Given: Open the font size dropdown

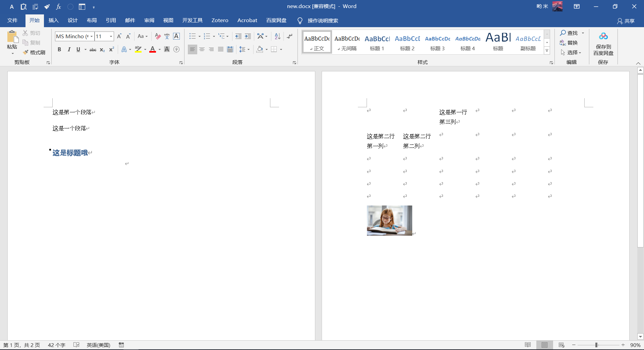Looking at the screenshot, I should tap(111, 36).
